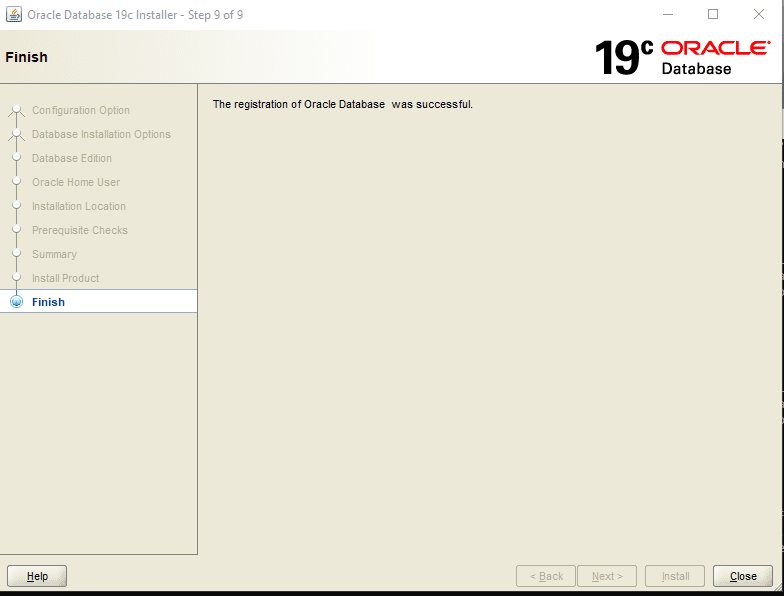This screenshot has width=784, height=596.
Task: Click the Configuration Option step node marker
Action: (x=16, y=109)
